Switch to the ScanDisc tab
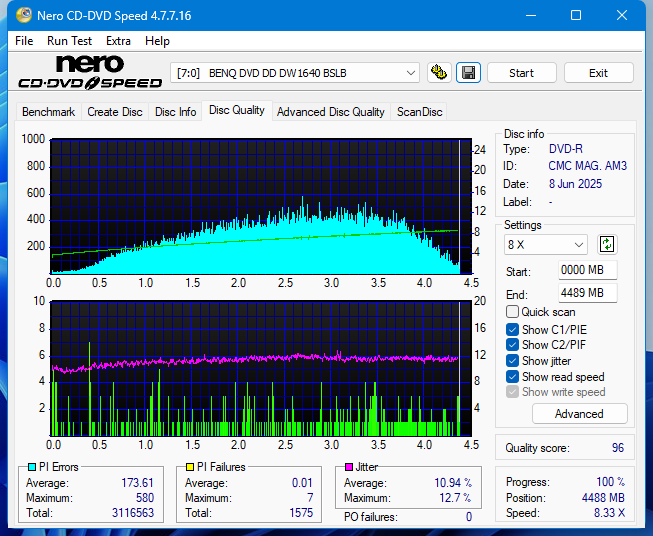 click(419, 112)
